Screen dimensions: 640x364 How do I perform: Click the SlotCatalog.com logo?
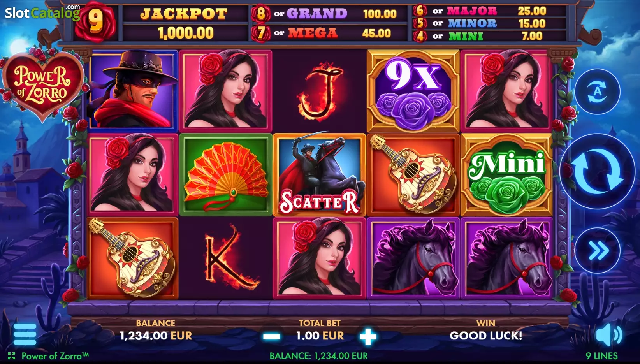(x=42, y=12)
